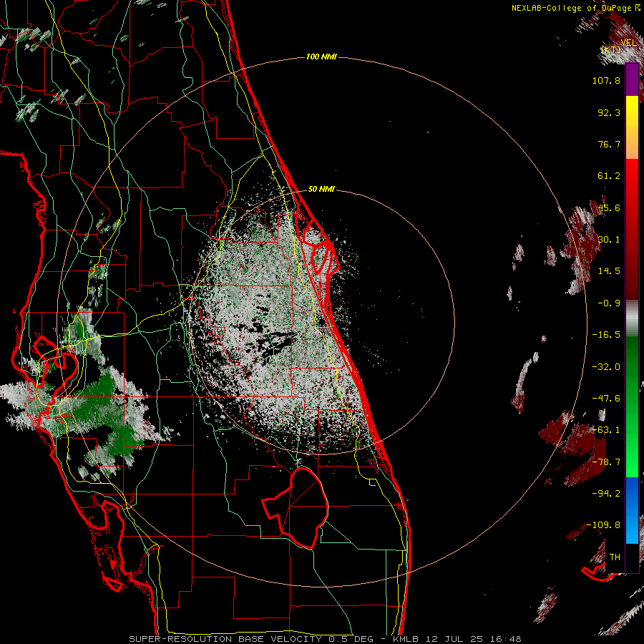Viewport: 644px width, 644px height.
Task: Select the 100 NMI range ring label
Action: click(x=321, y=57)
